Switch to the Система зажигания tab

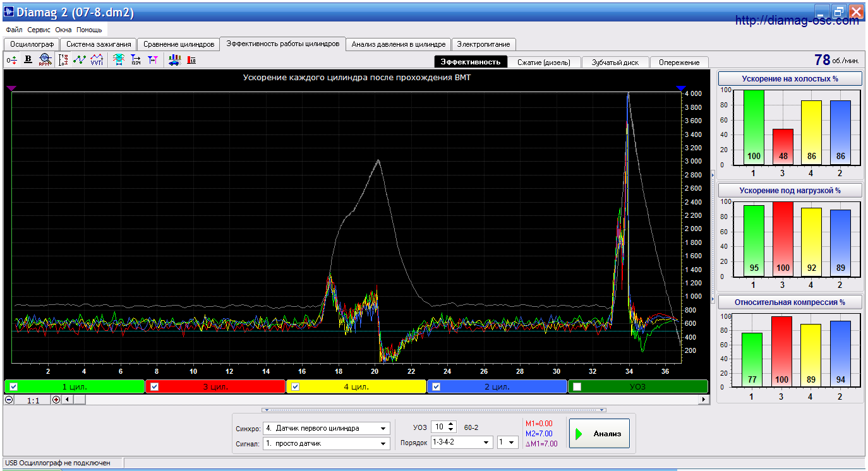point(99,44)
